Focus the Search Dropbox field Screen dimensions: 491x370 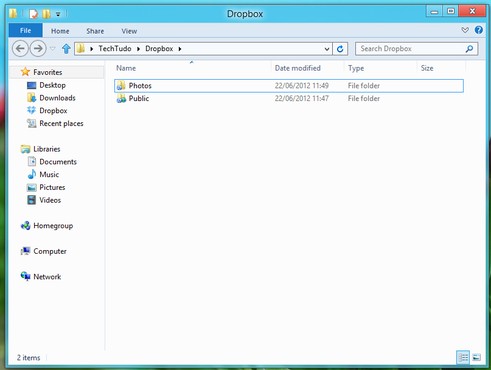[x=417, y=49]
